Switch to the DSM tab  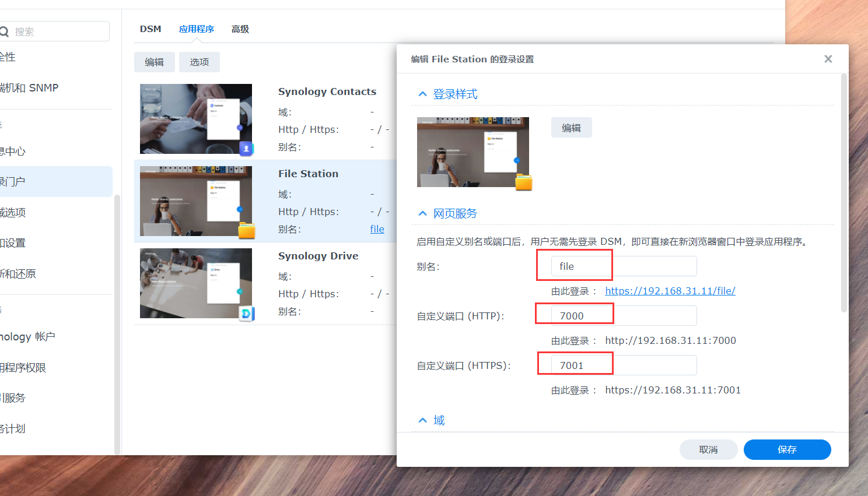(150, 29)
